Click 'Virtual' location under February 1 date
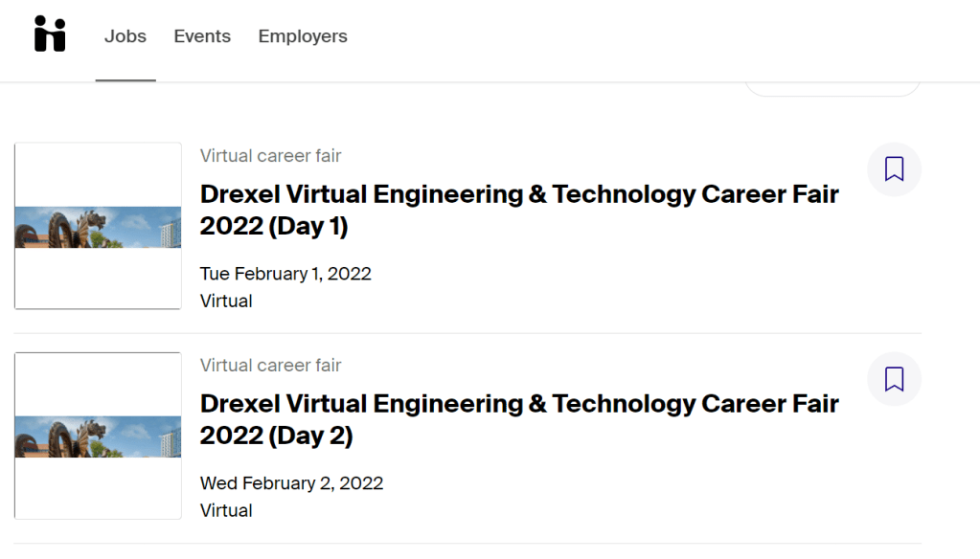The height and width of the screenshot is (559, 980). click(226, 301)
